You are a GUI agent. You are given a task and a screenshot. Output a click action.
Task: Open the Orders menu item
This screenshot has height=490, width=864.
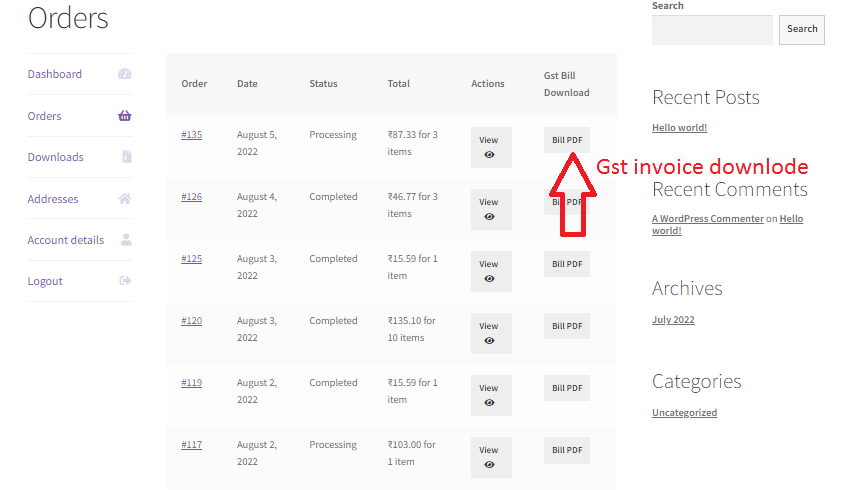tap(45, 116)
